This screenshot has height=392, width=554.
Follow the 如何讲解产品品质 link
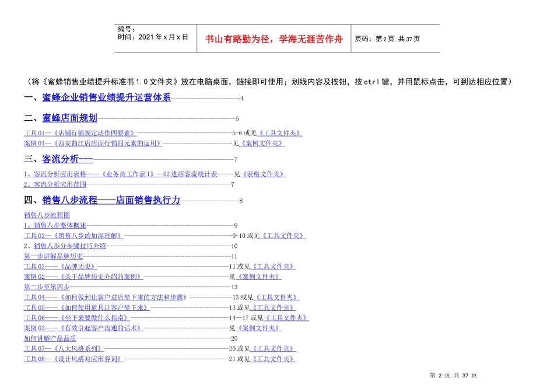50,338
